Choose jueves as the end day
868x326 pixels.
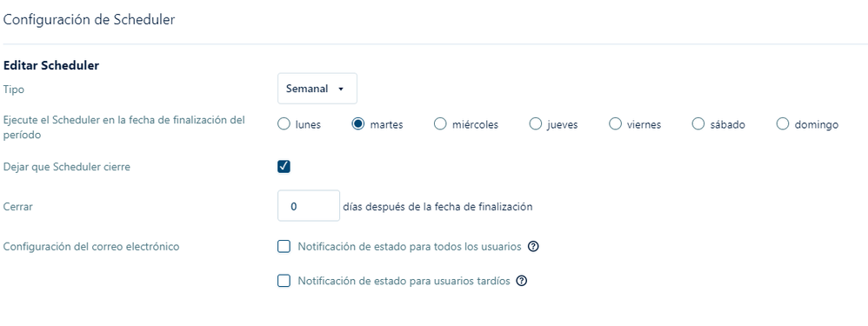point(535,124)
